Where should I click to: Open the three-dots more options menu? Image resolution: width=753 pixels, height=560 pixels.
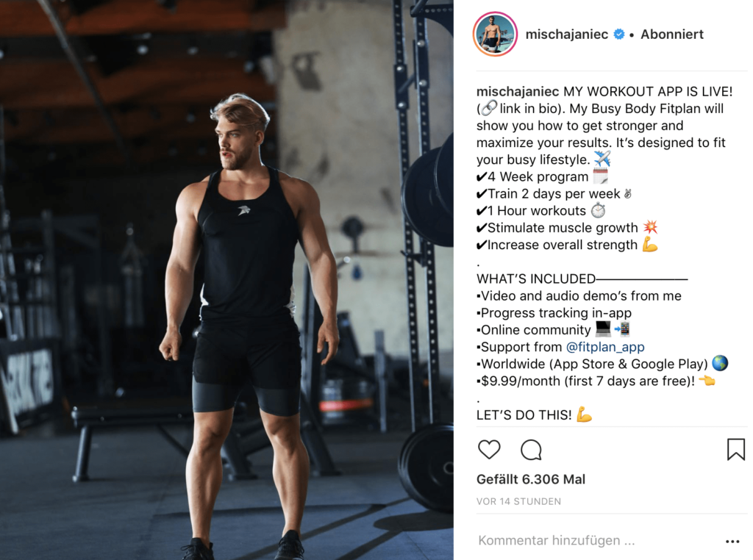[732, 542]
